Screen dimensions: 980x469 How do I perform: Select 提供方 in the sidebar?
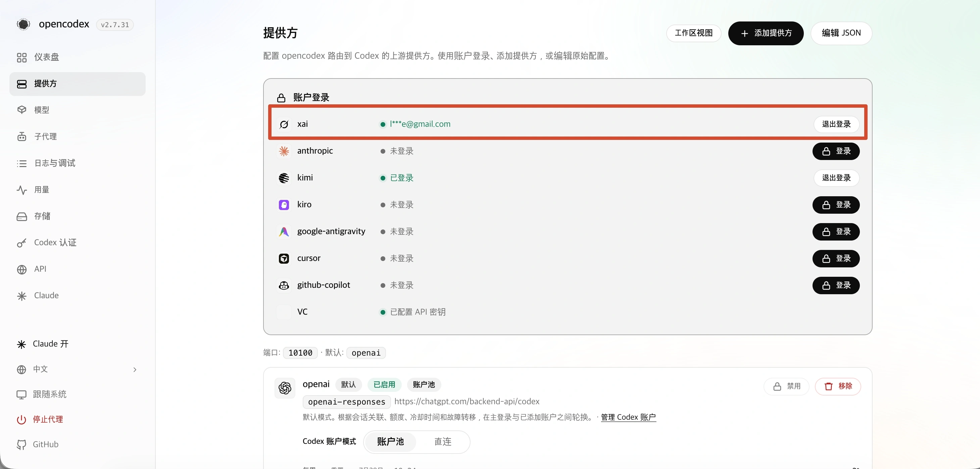click(x=77, y=84)
